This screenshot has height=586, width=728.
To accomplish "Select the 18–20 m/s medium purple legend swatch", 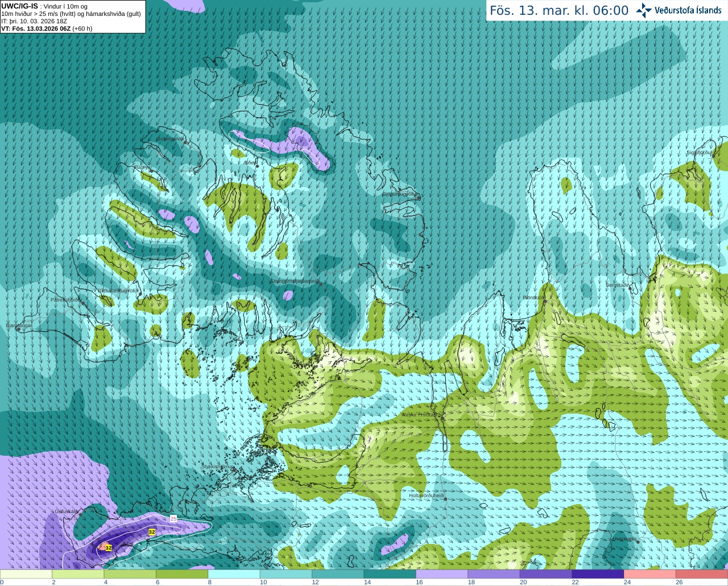I will [x=494, y=575].
